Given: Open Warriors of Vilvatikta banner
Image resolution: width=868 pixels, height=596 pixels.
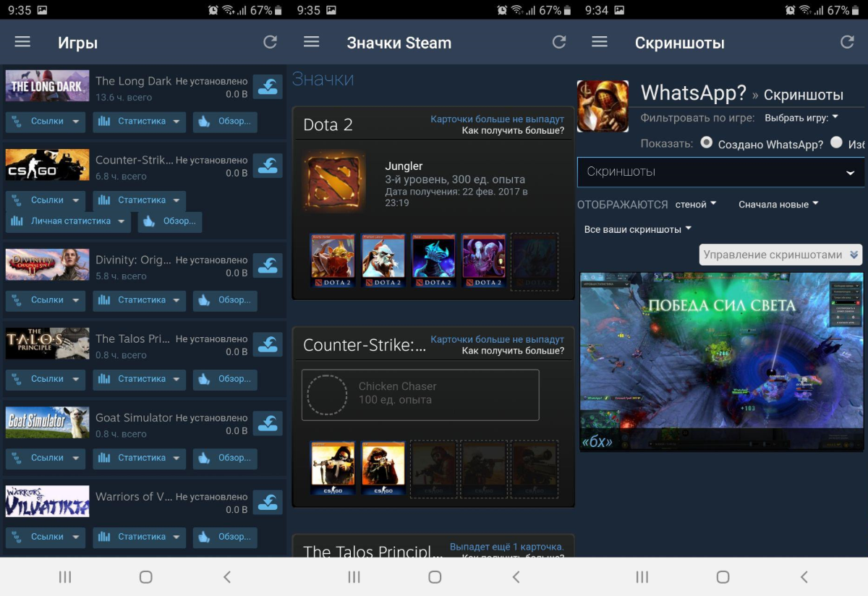Looking at the screenshot, I should tap(48, 501).
